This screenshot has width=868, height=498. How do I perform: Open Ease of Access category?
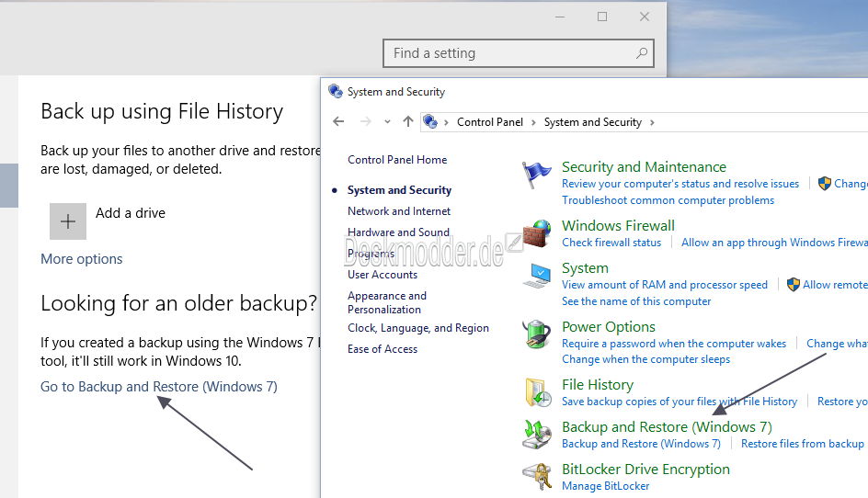383,348
